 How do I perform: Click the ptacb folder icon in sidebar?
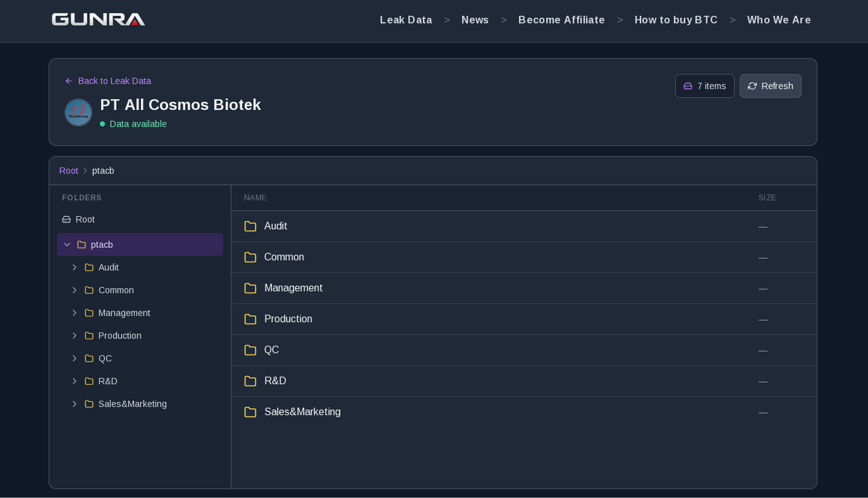click(x=82, y=245)
